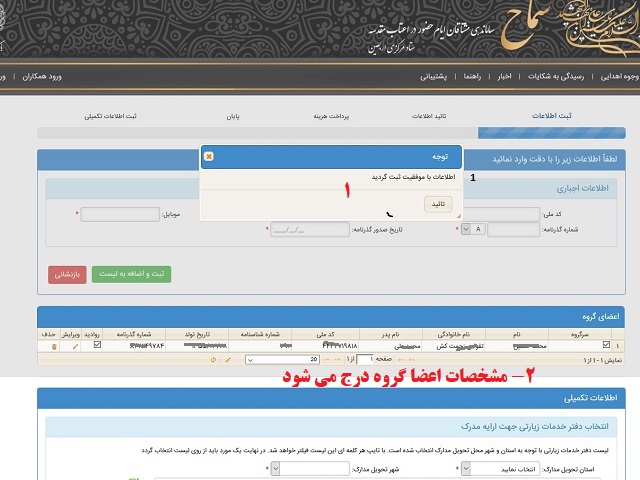Open the وجوه اهدایی menu item
640x480 pixels.
click(620, 76)
